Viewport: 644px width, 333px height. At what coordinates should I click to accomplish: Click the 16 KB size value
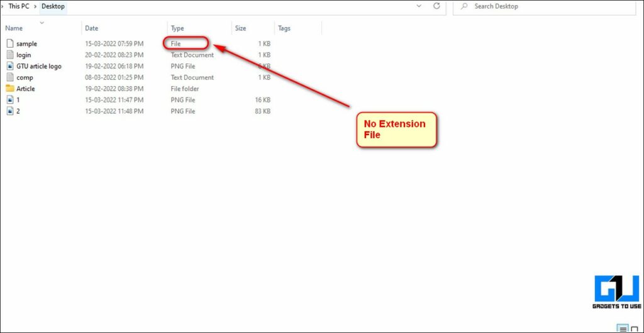click(262, 100)
